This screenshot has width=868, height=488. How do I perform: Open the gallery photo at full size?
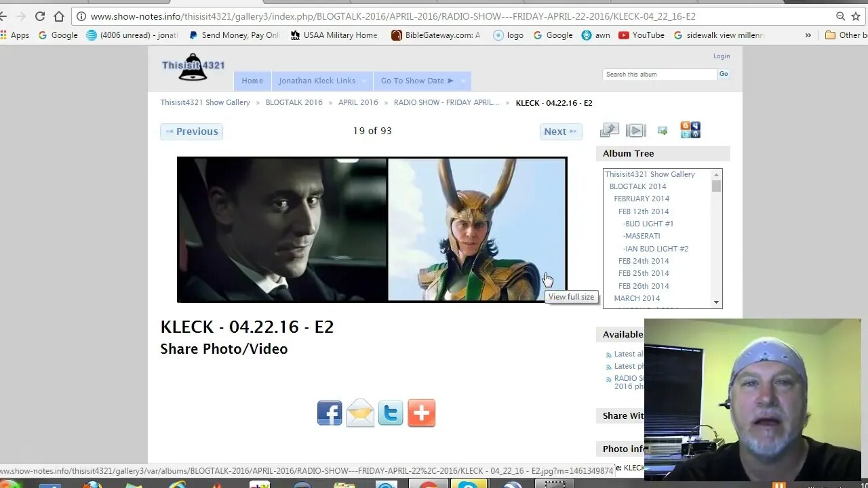(x=372, y=230)
